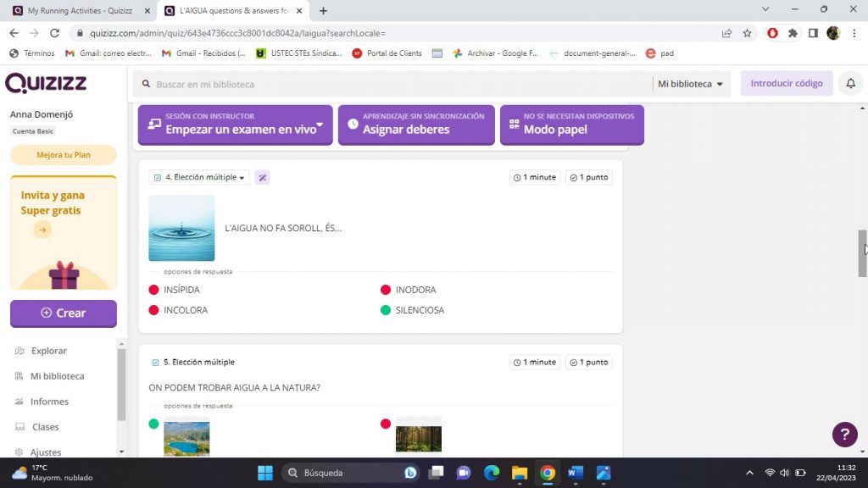The height and width of the screenshot is (488, 868).
Task: Open Informes in the left sidebar
Action: point(50,402)
